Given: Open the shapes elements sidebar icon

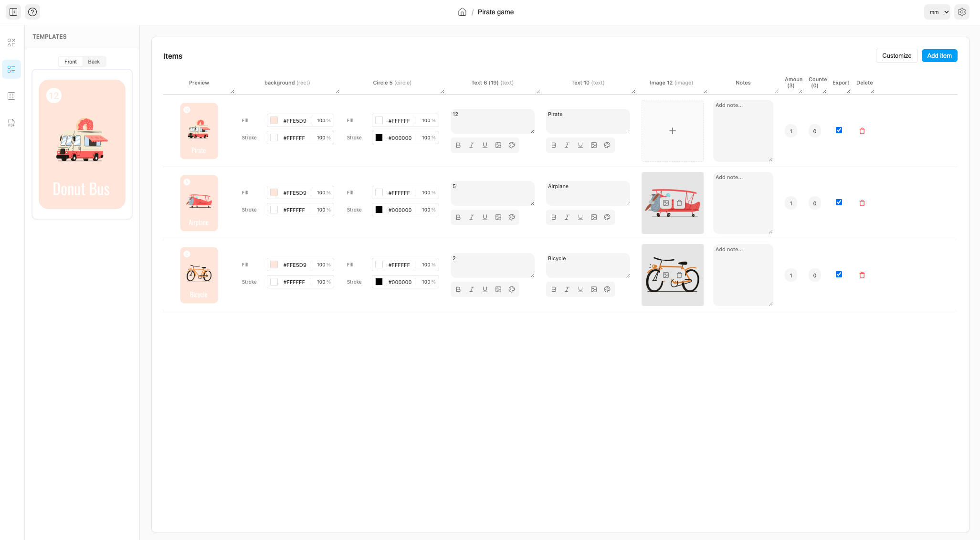Looking at the screenshot, I should click(x=11, y=42).
